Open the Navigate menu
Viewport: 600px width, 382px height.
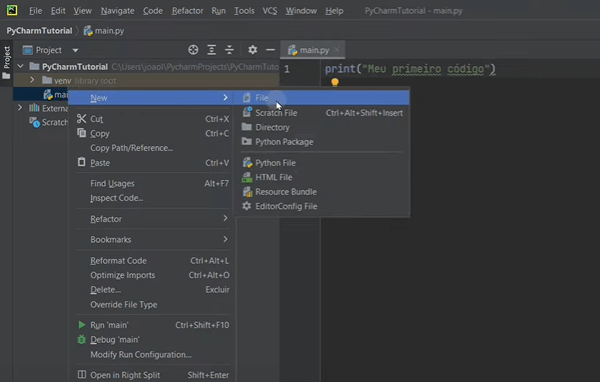tap(117, 11)
